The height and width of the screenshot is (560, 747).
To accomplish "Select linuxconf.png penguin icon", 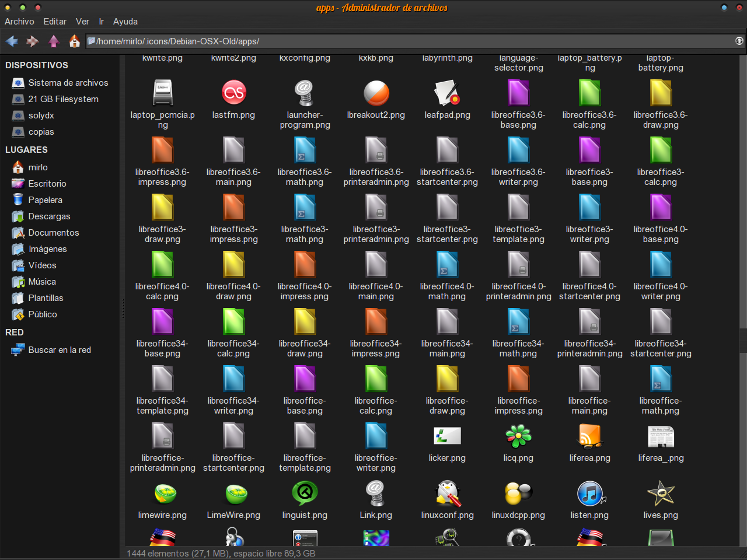I will pyautogui.click(x=448, y=493).
